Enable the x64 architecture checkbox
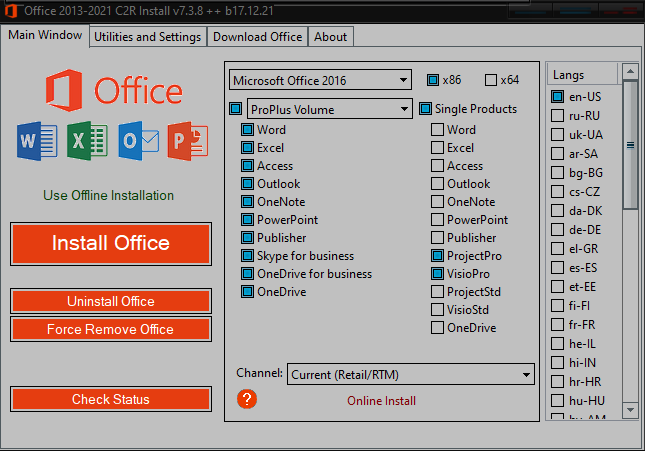Viewport: 645px width, 451px height. pos(491,80)
